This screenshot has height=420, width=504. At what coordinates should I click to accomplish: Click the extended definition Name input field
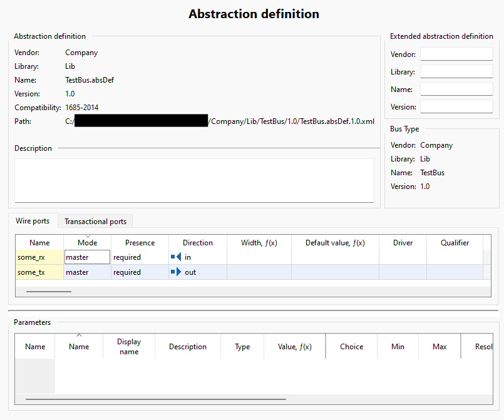[456, 89]
